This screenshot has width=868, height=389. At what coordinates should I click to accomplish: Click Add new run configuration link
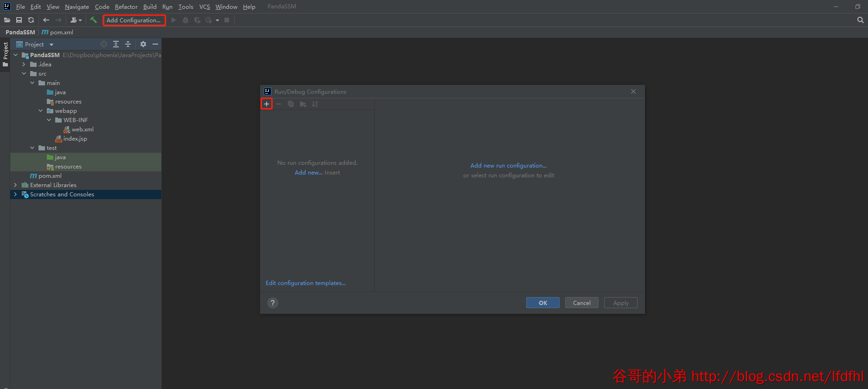509,165
